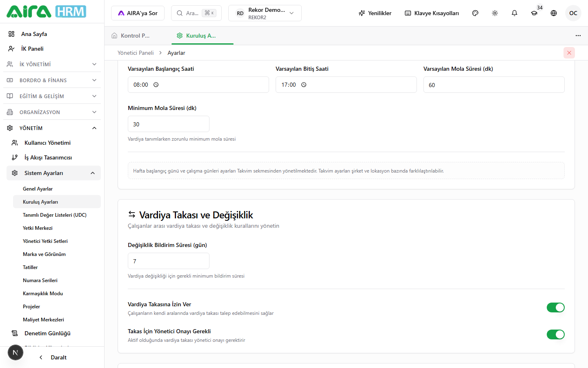Close the Ayarlar page with red X
The width and height of the screenshot is (588, 368).
pyautogui.click(x=569, y=53)
